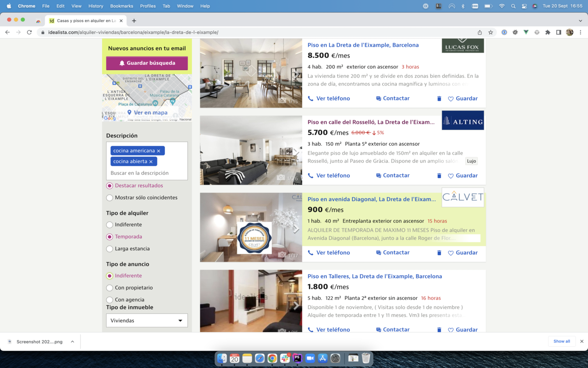
Task: Open the Profiles menu
Action: [x=148, y=6]
